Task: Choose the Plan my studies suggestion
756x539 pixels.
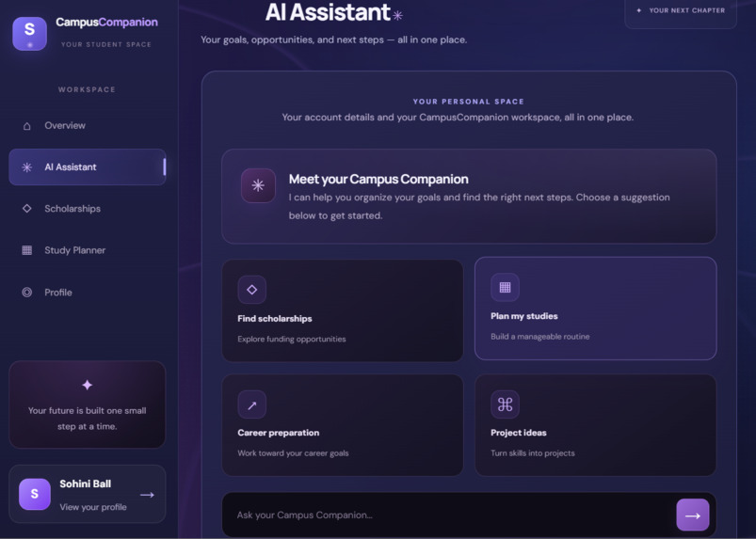Action: point(595,309)
